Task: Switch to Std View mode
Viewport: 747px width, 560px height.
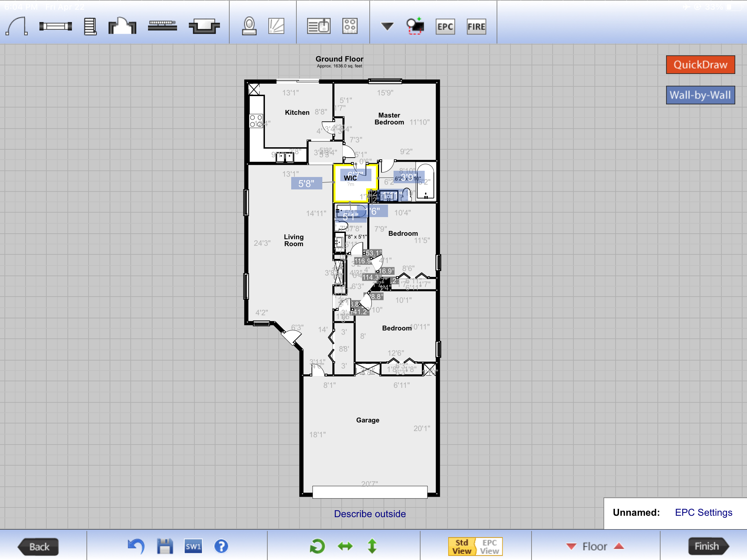Action: click(462, 547)
